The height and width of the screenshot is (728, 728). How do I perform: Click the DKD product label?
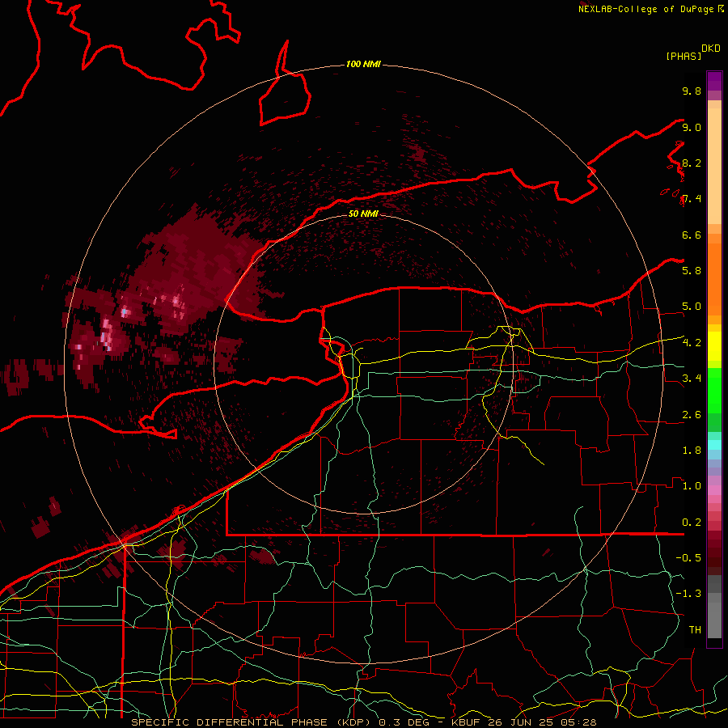[x=711, y=49]
